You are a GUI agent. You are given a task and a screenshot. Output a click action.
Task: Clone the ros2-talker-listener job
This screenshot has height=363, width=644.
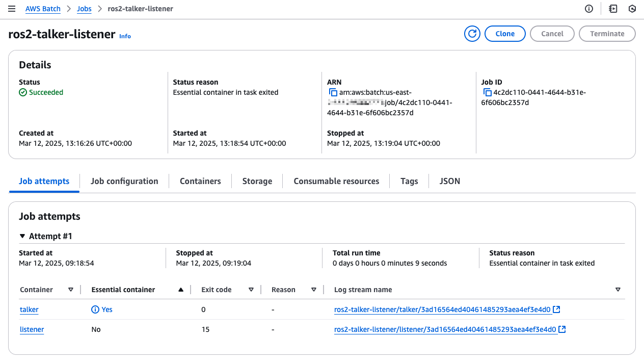(x=504, y=34)
